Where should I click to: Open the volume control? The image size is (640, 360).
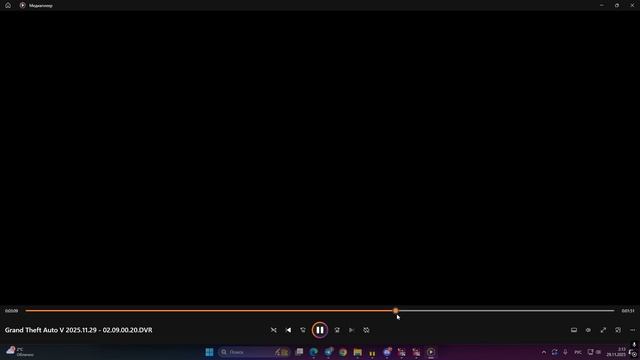[588, 330]
